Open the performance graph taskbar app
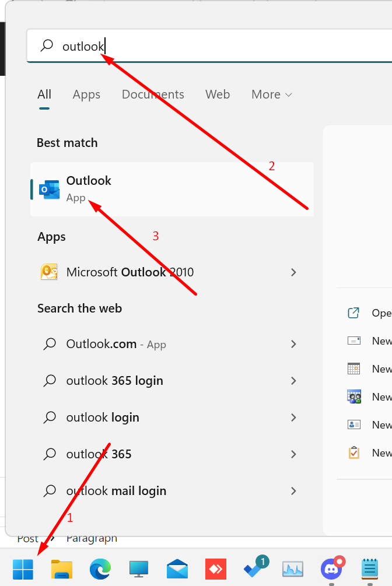The height and width of the screenshot is (586, 392). click(293, 569)
